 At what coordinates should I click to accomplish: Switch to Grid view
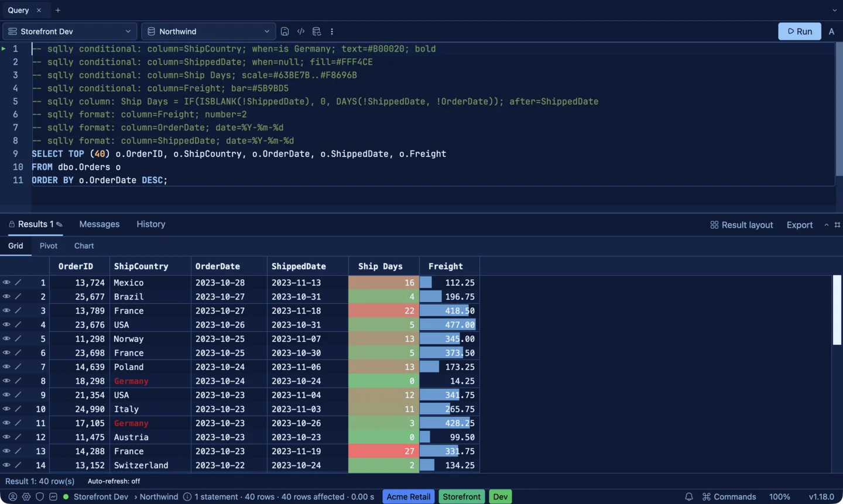16,246
